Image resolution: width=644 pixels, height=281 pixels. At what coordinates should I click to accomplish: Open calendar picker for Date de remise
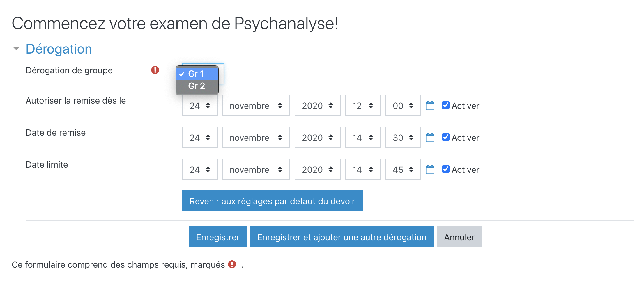(430, 138)
